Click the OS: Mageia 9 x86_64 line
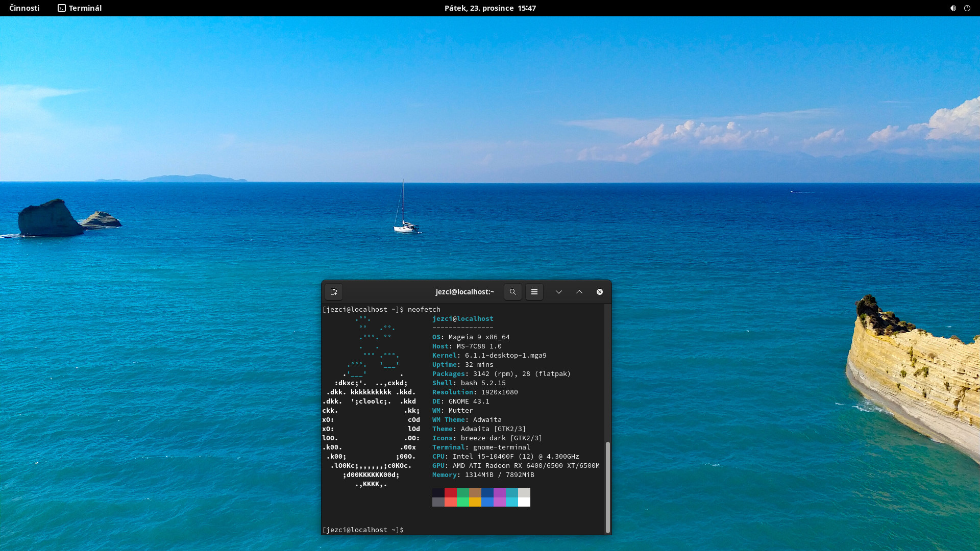The image size is (980, 551). [x=471, y=337]
